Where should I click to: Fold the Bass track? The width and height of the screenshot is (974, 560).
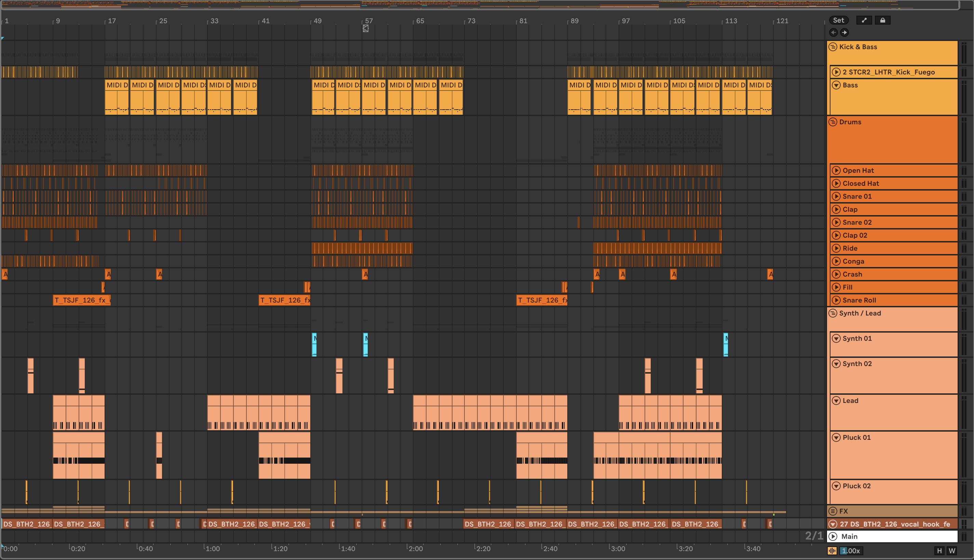[x=836, y=85]
